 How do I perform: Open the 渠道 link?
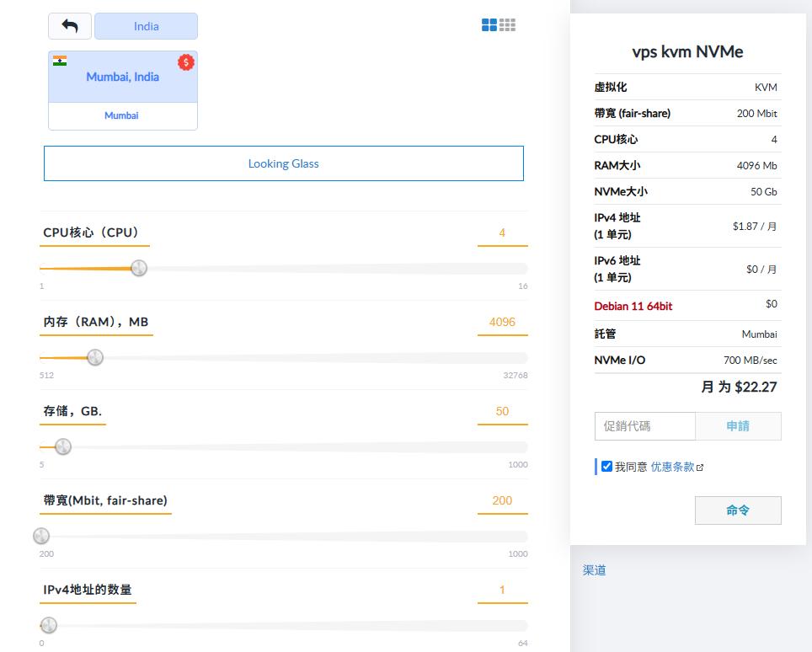coord(594,570)
